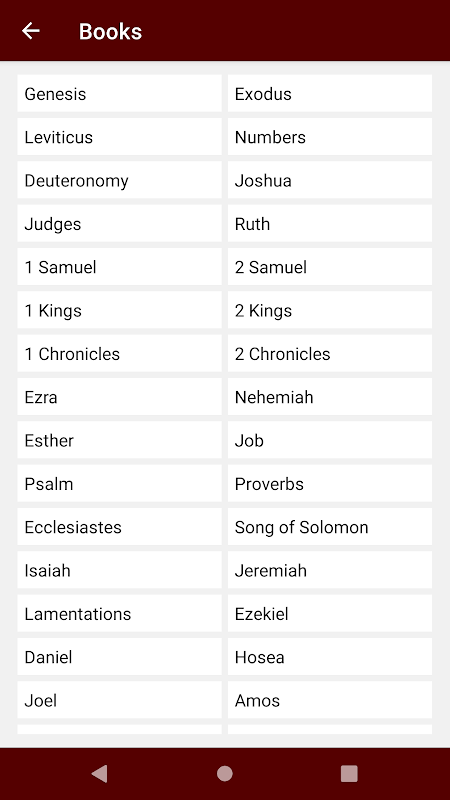Open Deuteronomy
The image size is (450, 800).
(x=119, y=180)
